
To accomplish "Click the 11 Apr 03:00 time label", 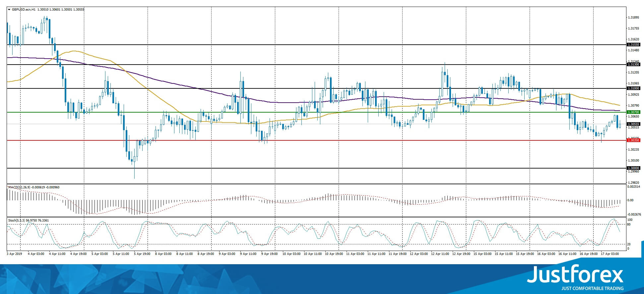I will pyautogui.click(x=355, y=254).
